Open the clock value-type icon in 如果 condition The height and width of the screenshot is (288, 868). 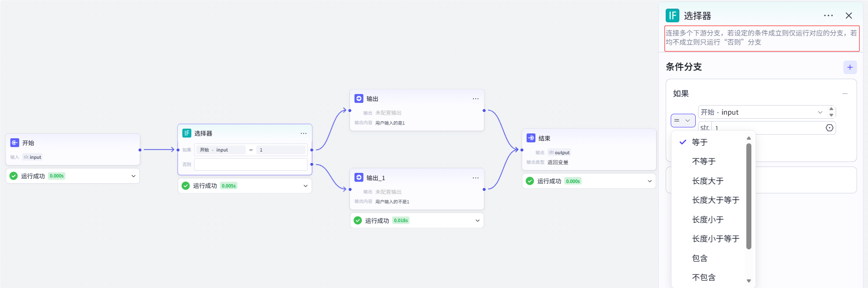coord(830,127)
